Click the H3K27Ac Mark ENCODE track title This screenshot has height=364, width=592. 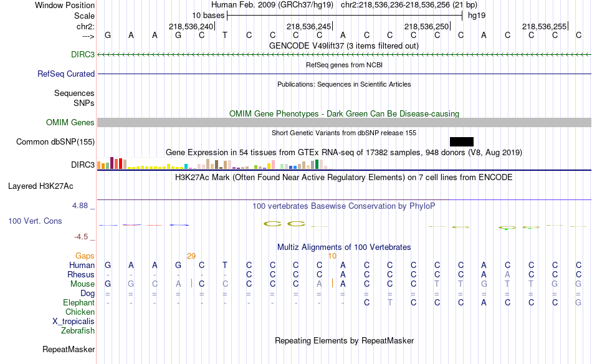344,178
